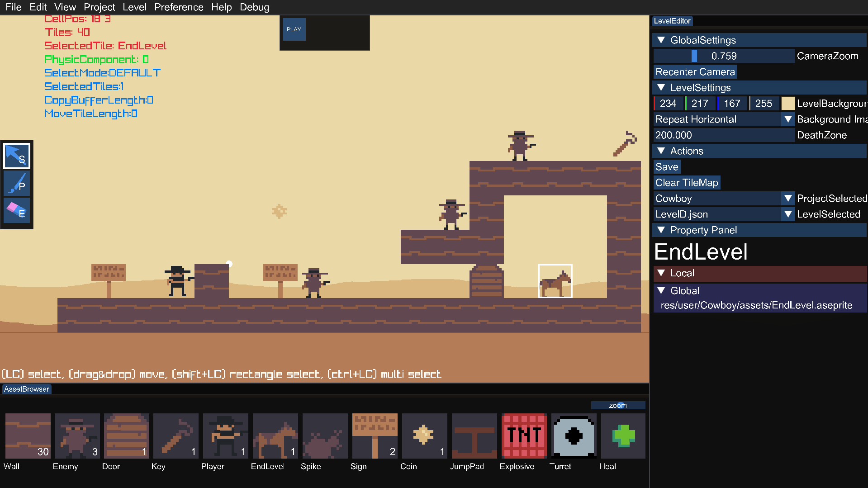The image size is (868, 488).
Task: Pick the Spike asset
Action: pyautogui.click(x=325, y=436)
